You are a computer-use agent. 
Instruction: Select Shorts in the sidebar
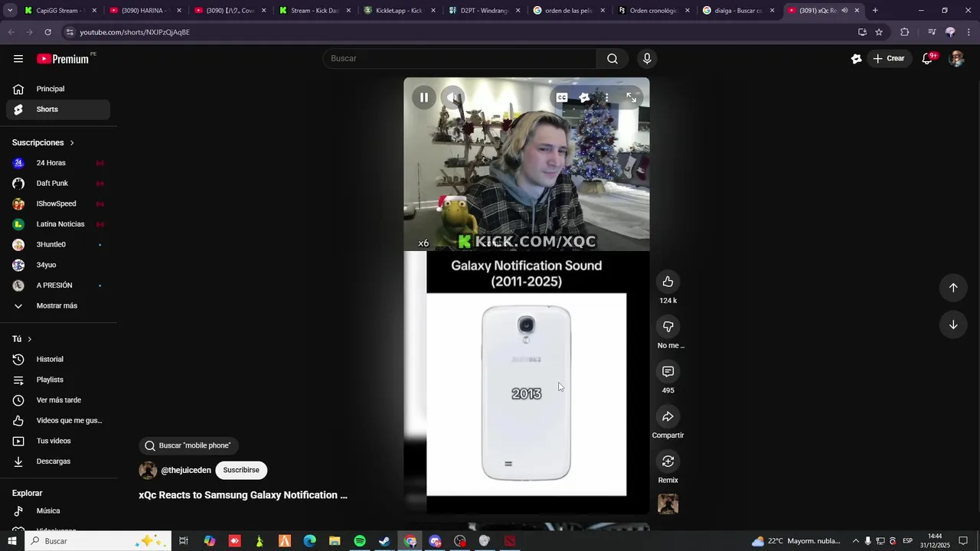58,109
